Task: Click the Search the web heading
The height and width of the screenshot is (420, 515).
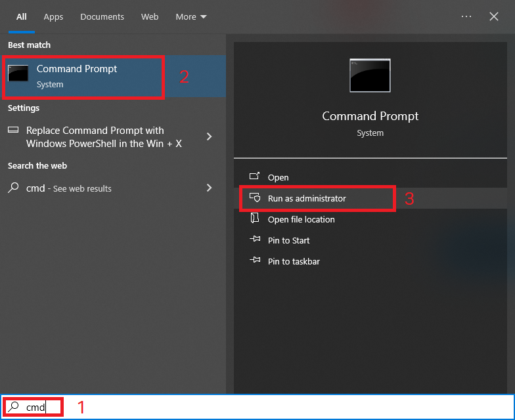Action: pyautogui.click(x=37, y=165)
